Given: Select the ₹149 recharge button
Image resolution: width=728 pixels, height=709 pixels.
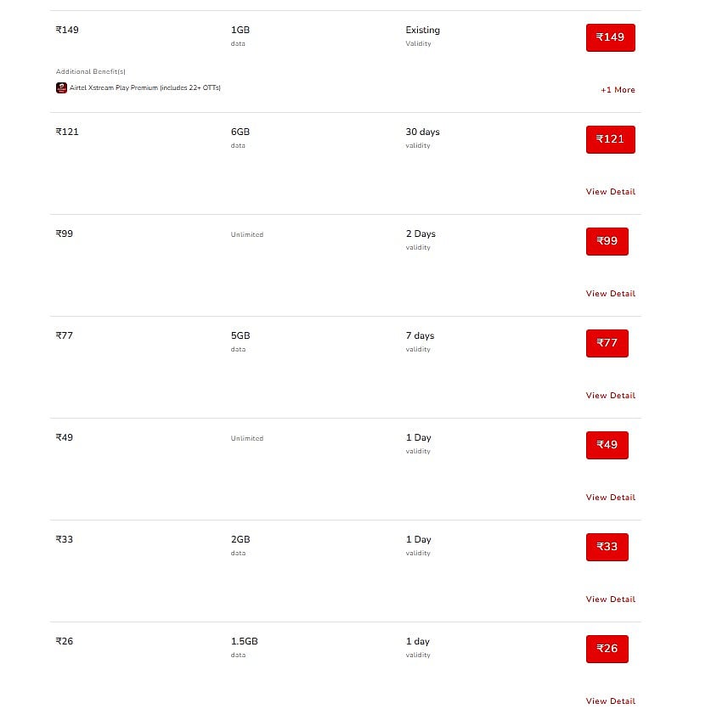Looking at the screenshot, I should click(x=610, y=37).
